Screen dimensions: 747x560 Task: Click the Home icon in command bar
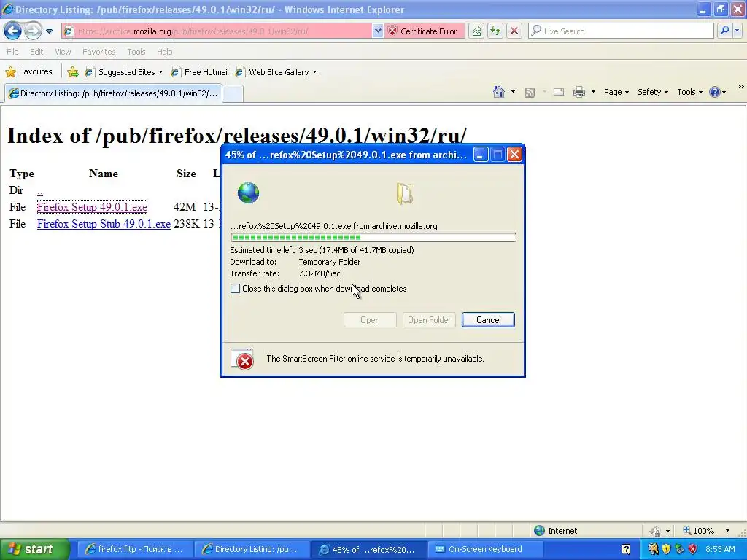499,92
